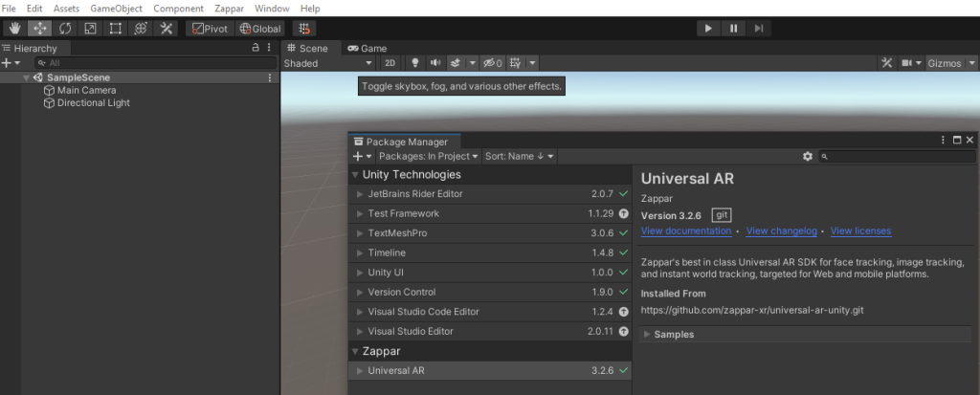980x395 pixels.
Task: Focus Package Manager search field
Action: 897,156
